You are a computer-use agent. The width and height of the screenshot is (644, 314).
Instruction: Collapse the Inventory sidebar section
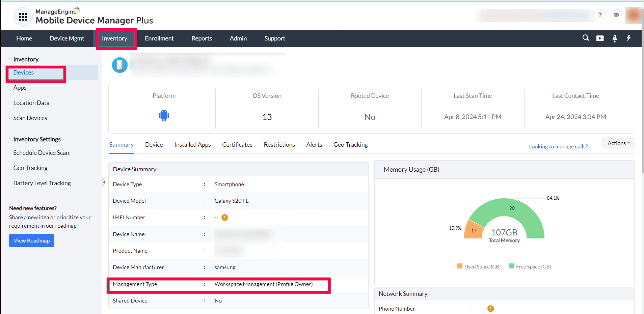point(10,59)
